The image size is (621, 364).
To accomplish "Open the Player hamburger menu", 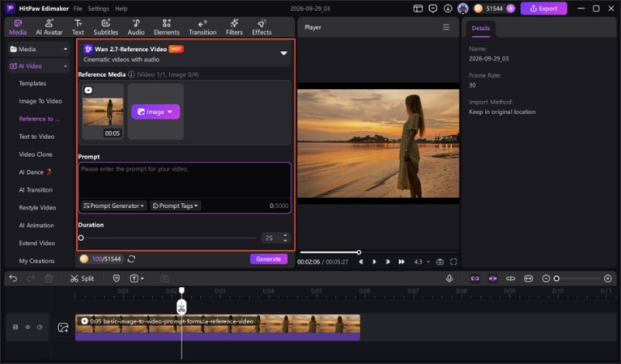I will point(446,27).
